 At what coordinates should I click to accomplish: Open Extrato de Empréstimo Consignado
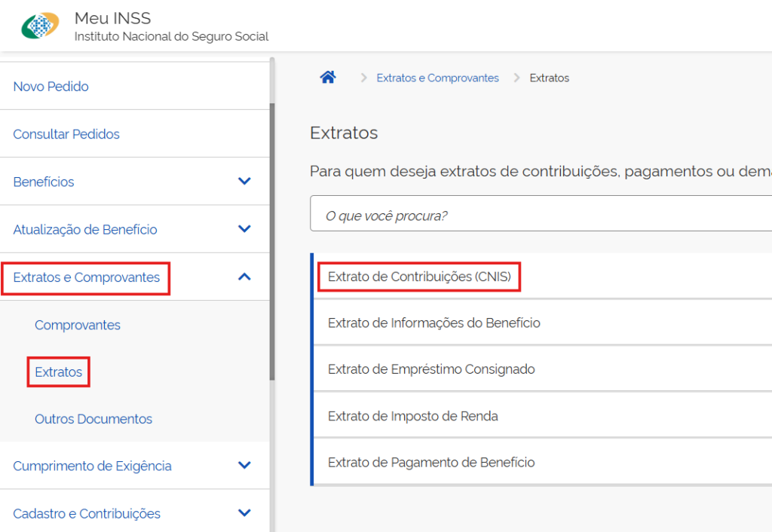point(431,369)
